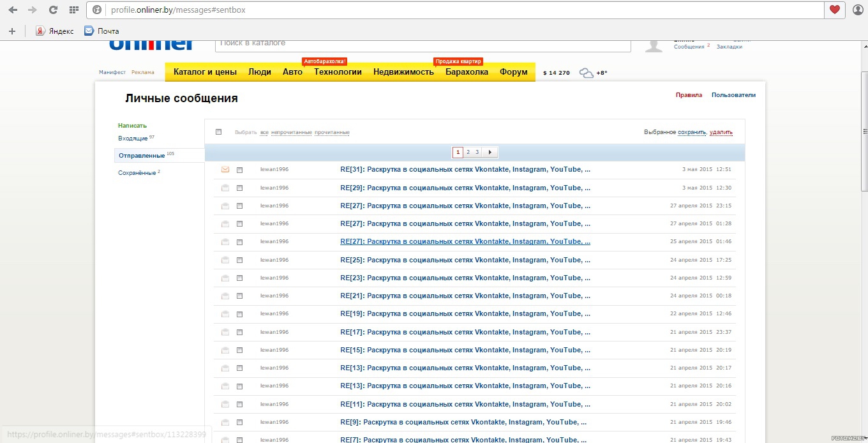The image size is (868, 443).
Task: Select прочитанные messages filter
Action: [332, 133]
